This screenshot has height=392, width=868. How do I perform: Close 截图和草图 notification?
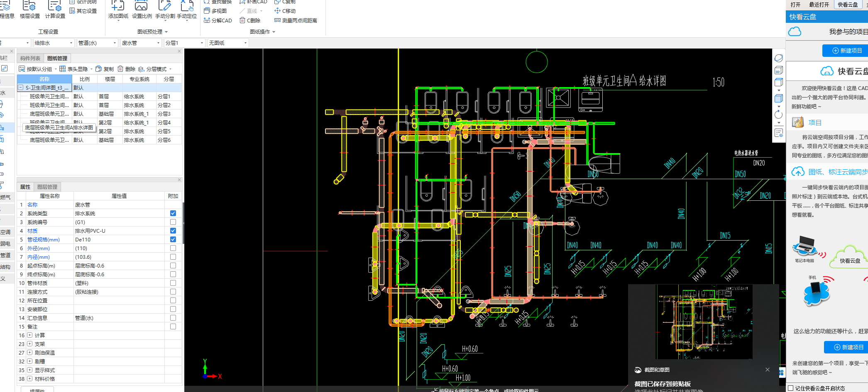pyautogui.click(x=768, y=370)
